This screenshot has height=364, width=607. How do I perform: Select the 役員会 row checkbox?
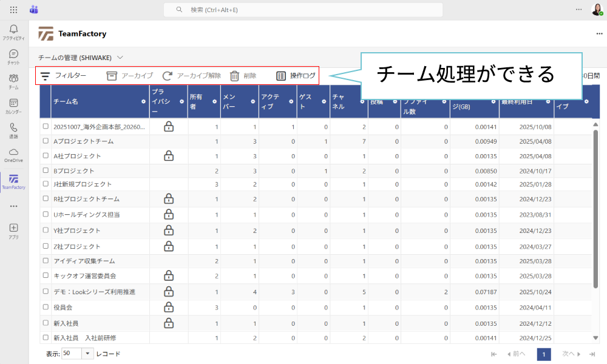(x=46, y=308)
